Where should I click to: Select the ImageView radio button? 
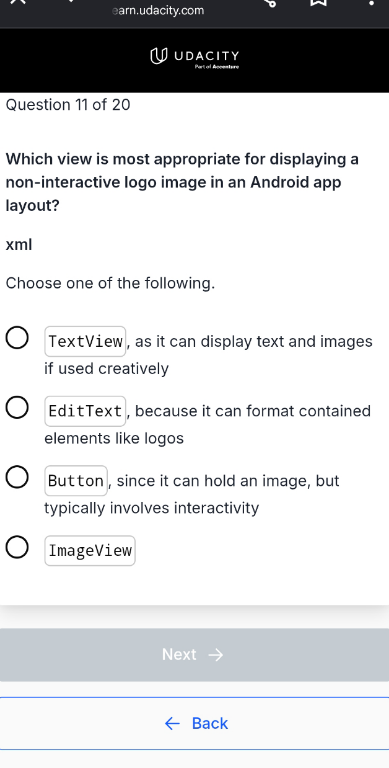click(x=17, y=547)
